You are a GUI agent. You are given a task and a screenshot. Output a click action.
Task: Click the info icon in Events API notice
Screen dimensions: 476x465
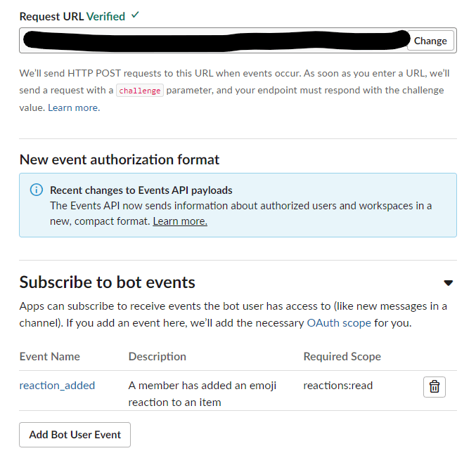(x=37, y=190)
